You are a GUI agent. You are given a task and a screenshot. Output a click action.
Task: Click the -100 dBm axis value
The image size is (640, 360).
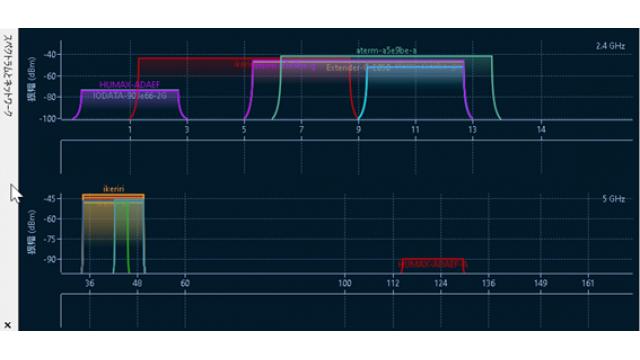[x=49, y=119]
